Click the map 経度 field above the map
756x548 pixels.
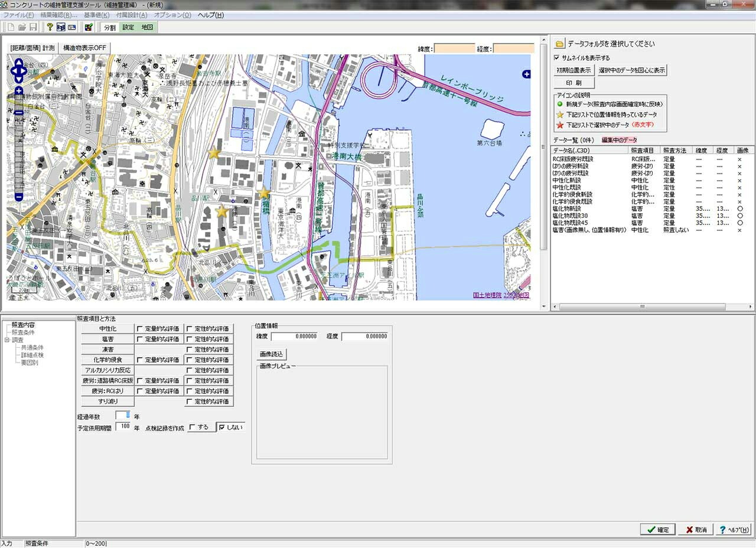[513, 48]
